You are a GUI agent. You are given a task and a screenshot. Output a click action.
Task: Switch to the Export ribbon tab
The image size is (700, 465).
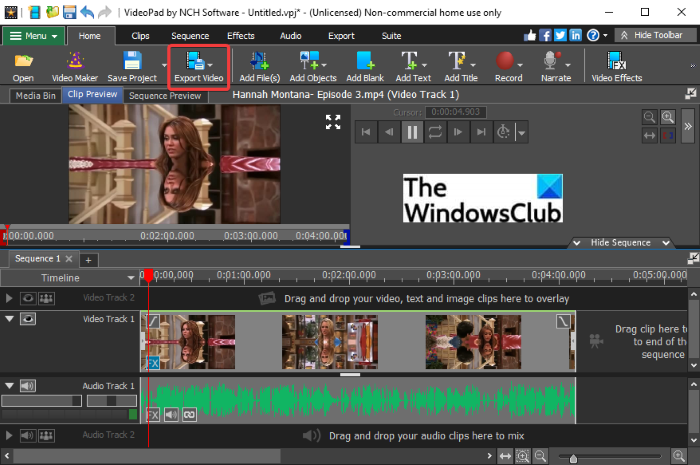pyautogui.click(x=342, y=36)
